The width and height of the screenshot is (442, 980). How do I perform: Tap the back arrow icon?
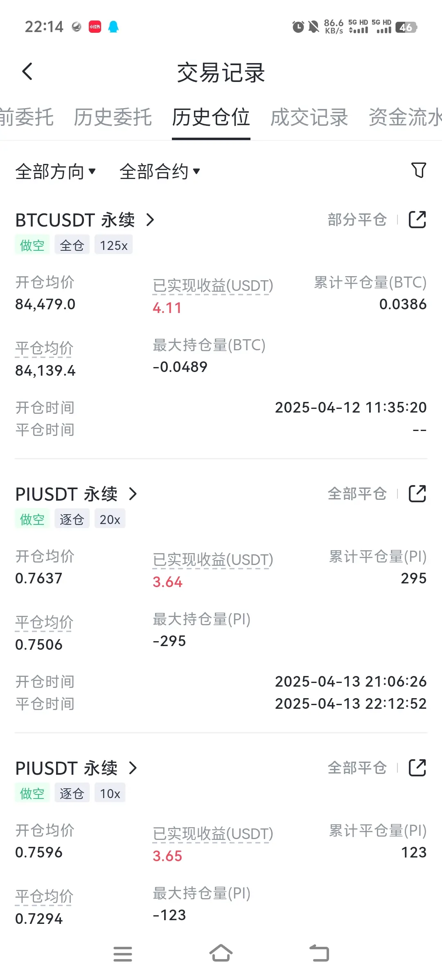point(27,72)
